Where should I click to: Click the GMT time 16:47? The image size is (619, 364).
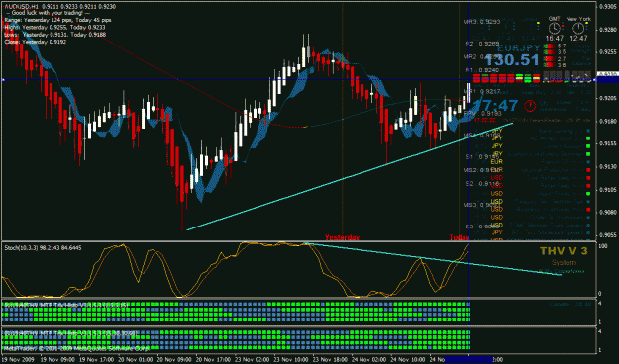click(555, 39)
